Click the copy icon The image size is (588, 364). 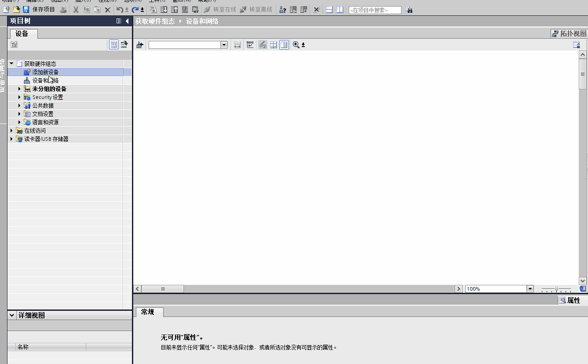(87, 9)
